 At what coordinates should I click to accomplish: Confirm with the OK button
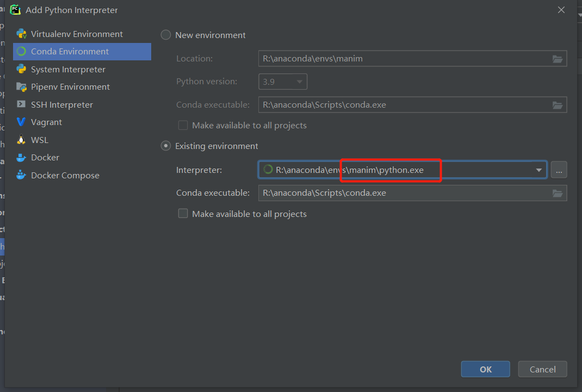pos(486,369)
